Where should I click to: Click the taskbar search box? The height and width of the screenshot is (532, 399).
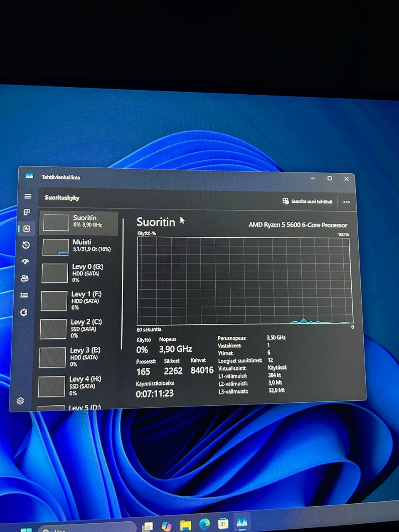click(x=87, y=529)
